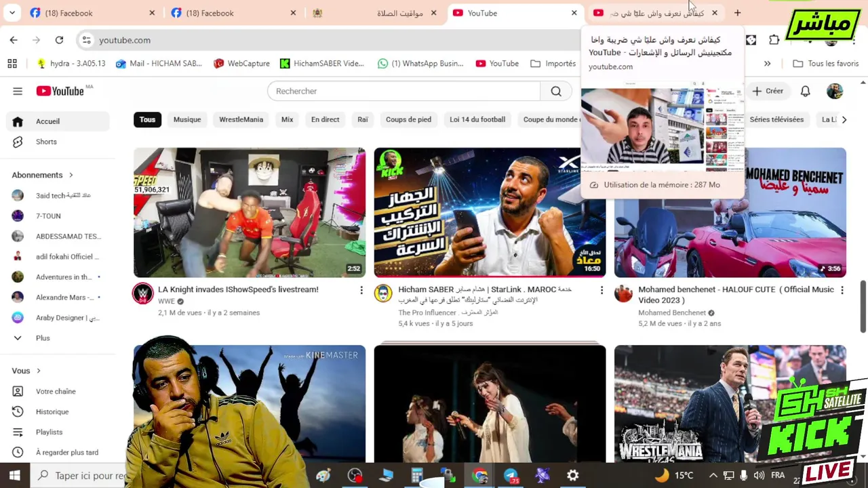Open WhatsApp Business bookmark
Screen dimensions: 868x488
(x=420, y=64)
